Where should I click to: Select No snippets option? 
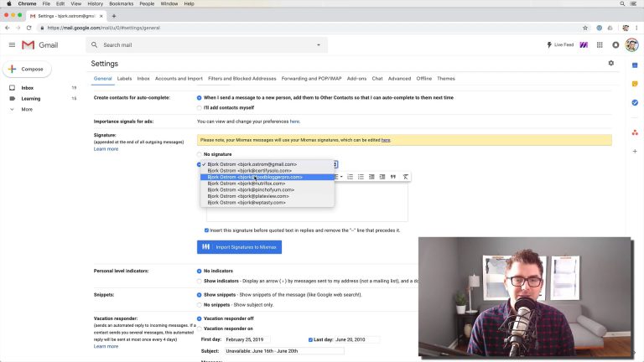coord(200,305)
